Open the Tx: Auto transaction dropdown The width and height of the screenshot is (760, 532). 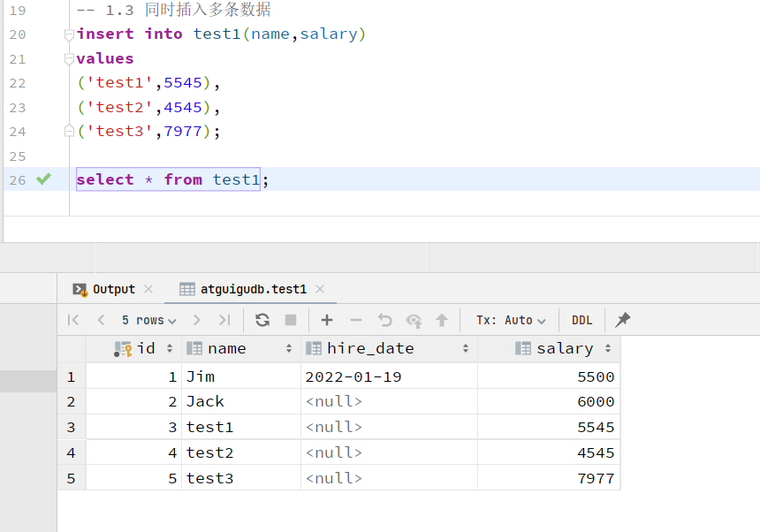pyautogui.click(x=511, y=320)
